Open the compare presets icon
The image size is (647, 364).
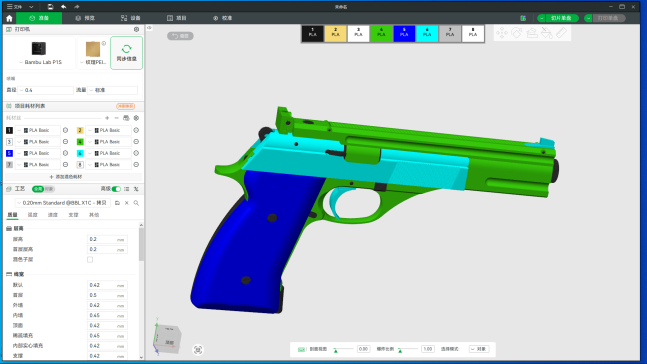coord(136,189)
